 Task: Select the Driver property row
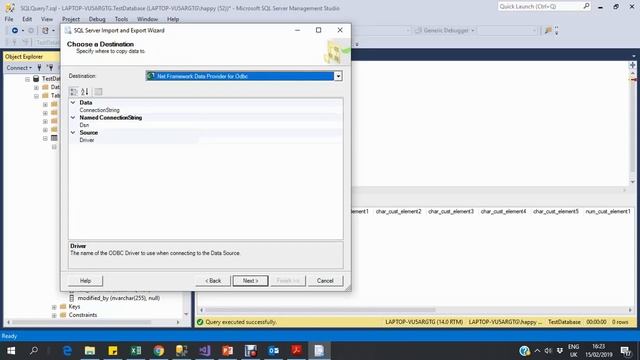pos(206,140)
